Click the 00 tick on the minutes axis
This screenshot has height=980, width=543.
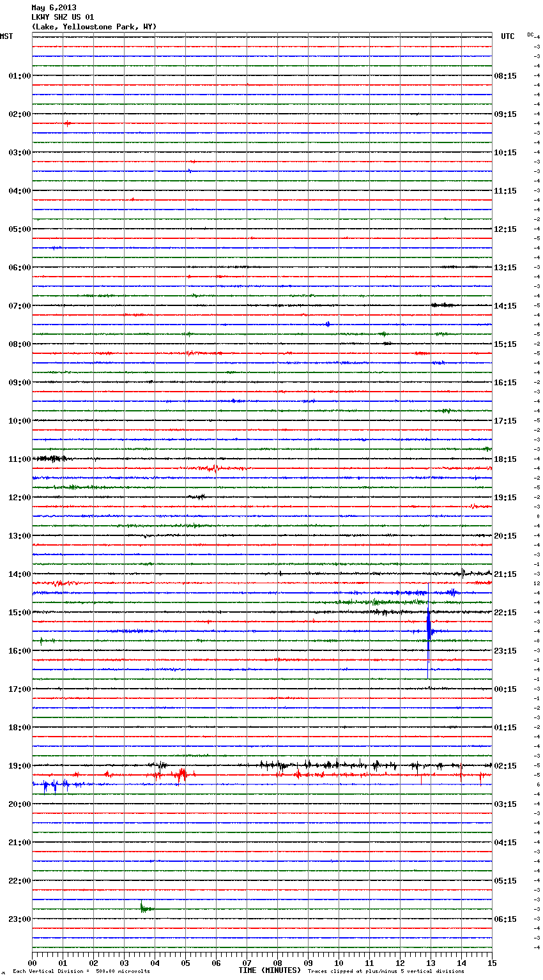[33, 962]
